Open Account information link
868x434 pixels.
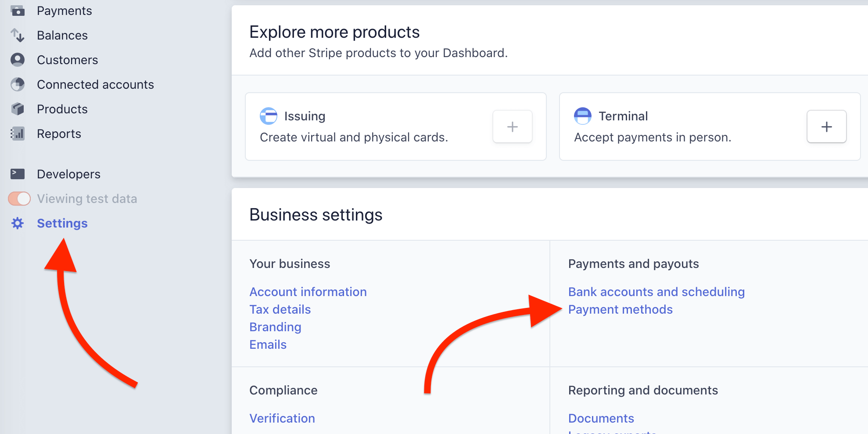point(308,292)
